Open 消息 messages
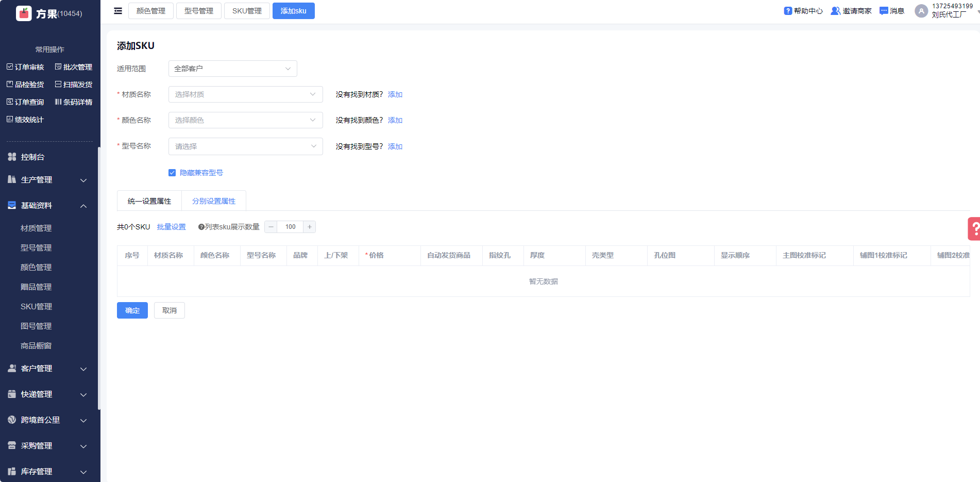 892,11
